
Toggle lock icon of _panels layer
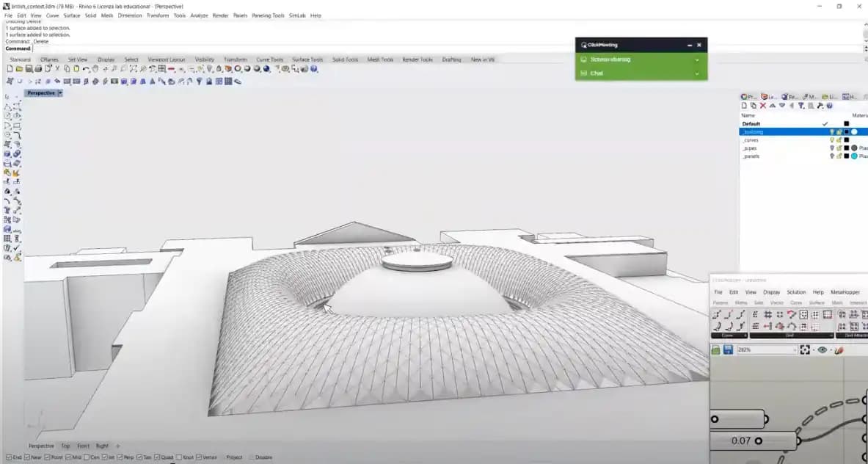pos(839,156)
